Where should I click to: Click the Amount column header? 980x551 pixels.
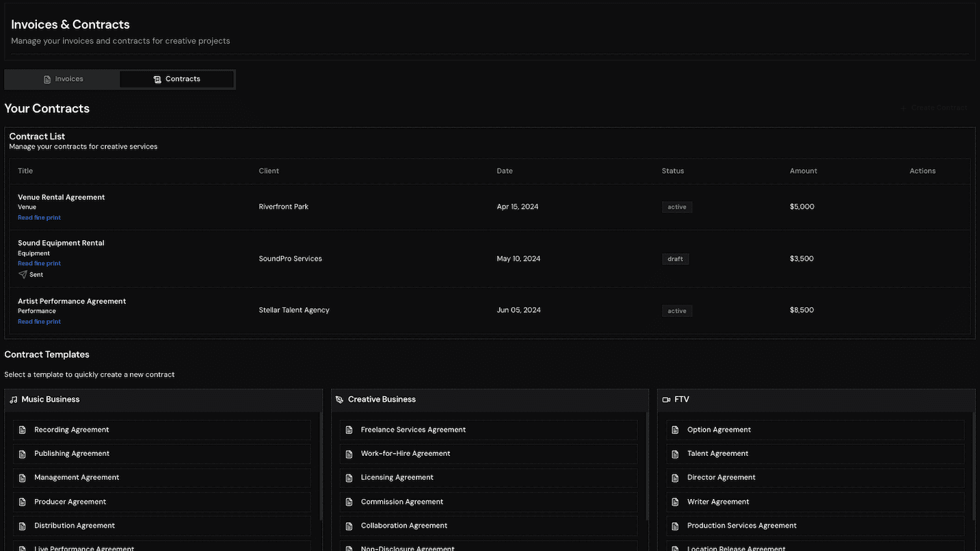coord(804,171)
